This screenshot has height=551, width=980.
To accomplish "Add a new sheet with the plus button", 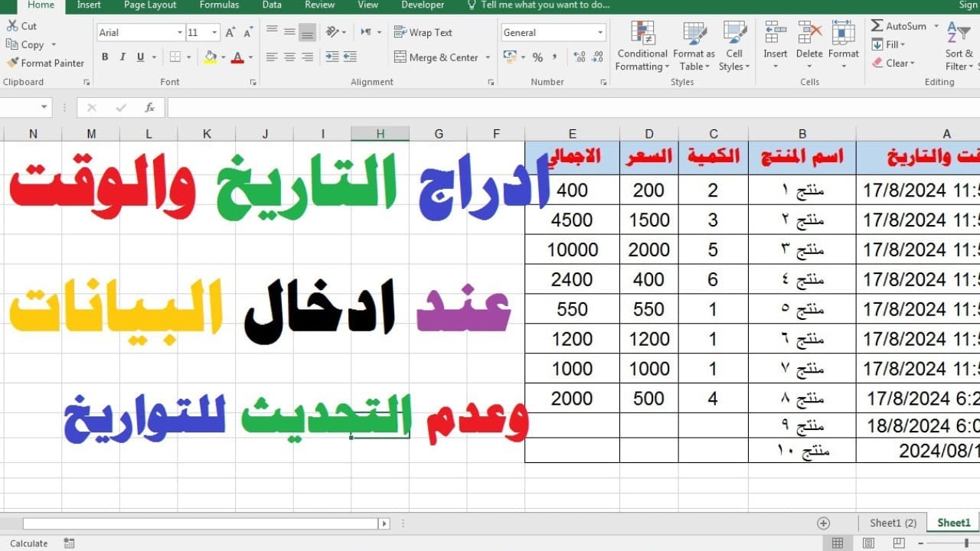I will tap(824, 523).
